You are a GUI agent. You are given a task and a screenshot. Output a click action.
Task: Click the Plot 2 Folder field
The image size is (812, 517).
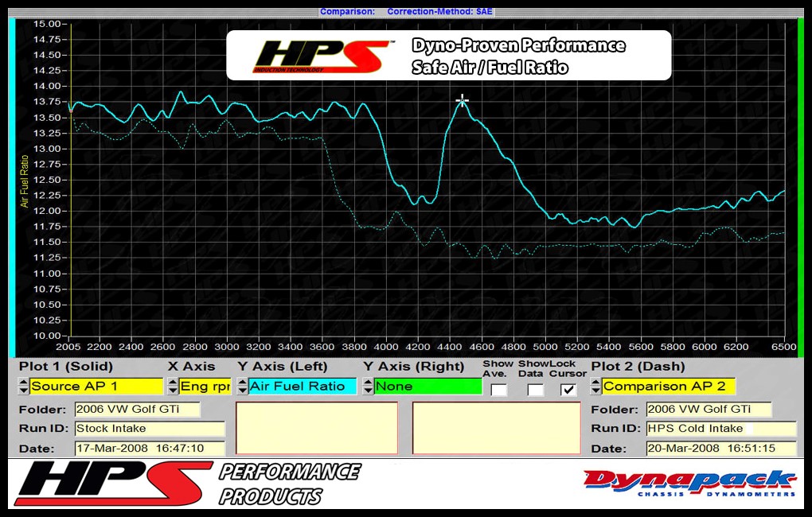click(709, 410)
